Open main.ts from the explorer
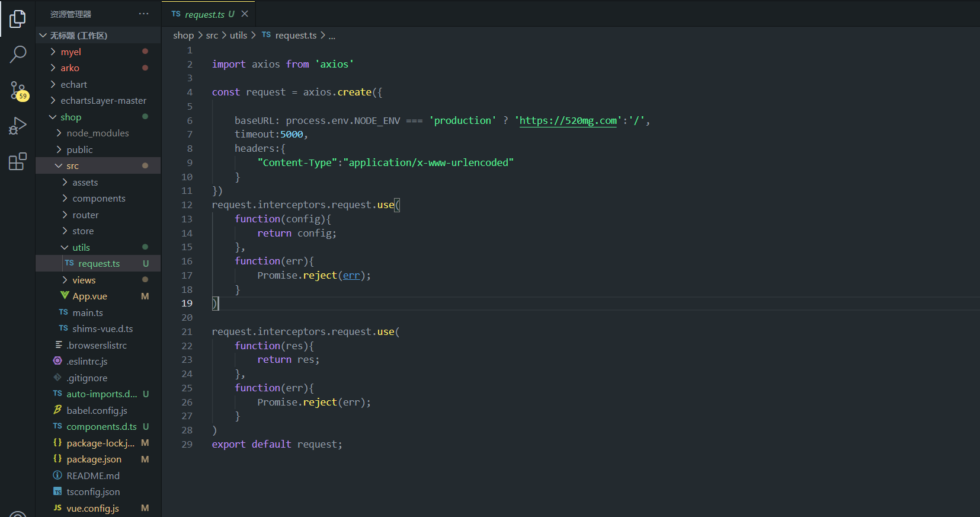980x517 pixels. (98, 312)
